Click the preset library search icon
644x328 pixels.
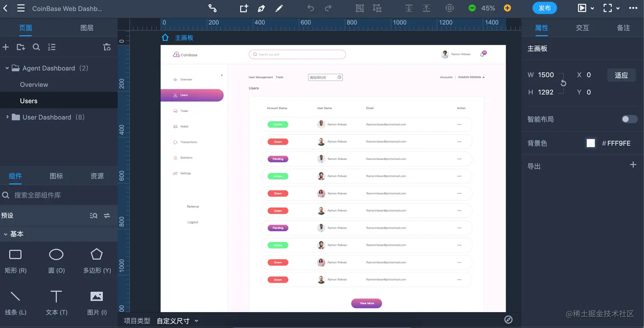[x=94, y=216]
